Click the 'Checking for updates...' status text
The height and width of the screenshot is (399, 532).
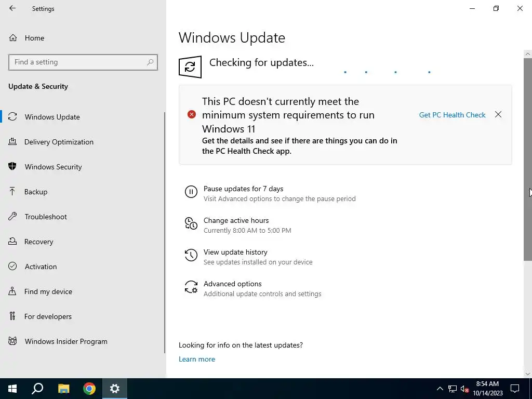261,62
